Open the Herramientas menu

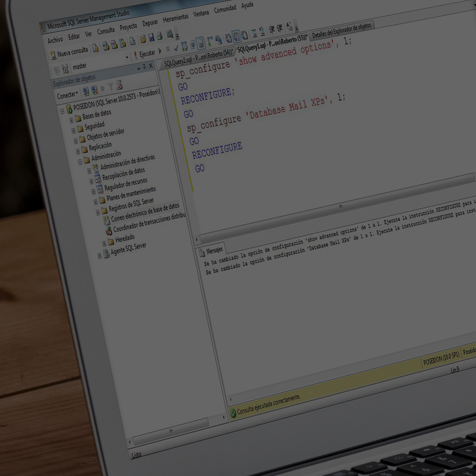176,17
